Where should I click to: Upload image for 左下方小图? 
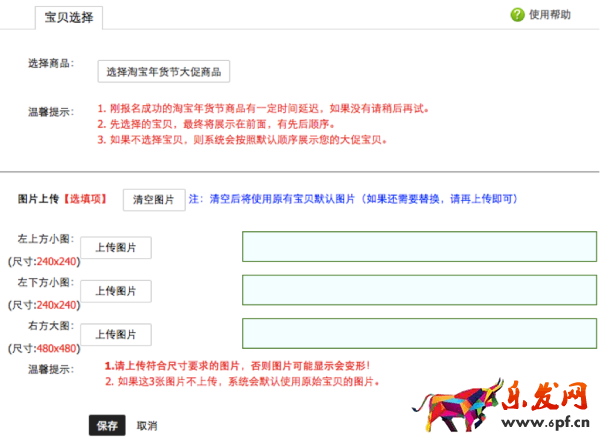click(116, 291)
